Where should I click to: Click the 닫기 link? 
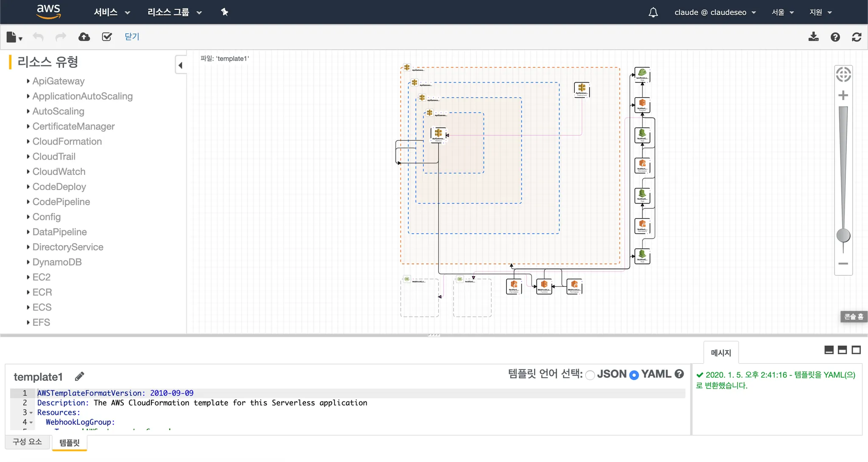point(132,36)
